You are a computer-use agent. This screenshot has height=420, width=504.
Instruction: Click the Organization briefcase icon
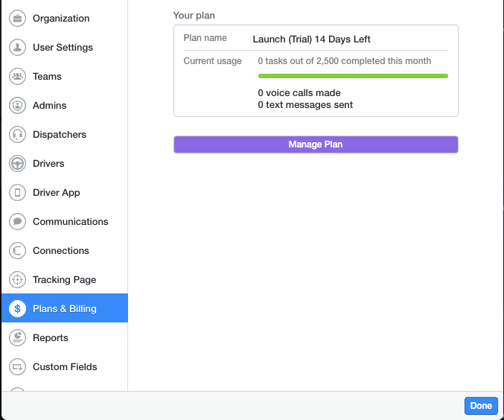[x=17, y=19]
